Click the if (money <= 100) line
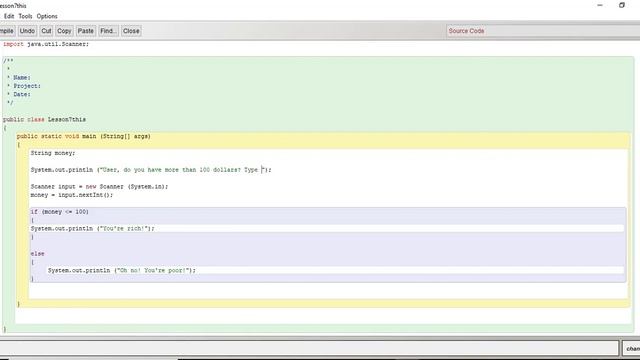The height and width of the screenshot is (360, 640). 60,212
